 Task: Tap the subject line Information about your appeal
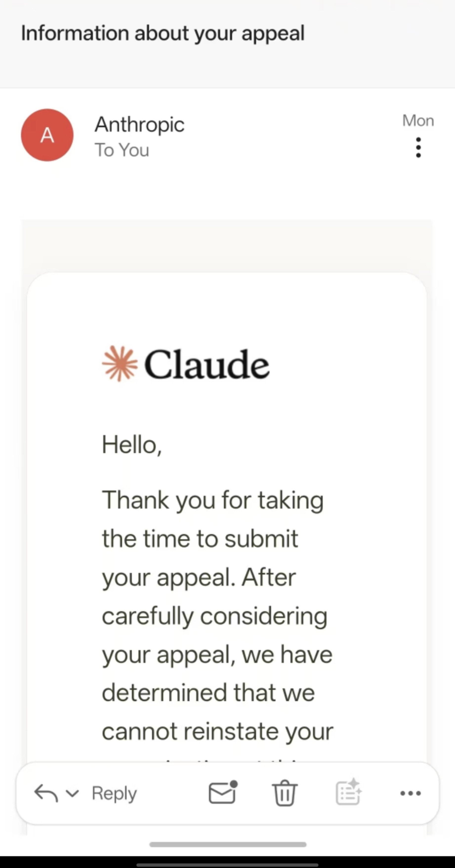click(x=163, y=33)
